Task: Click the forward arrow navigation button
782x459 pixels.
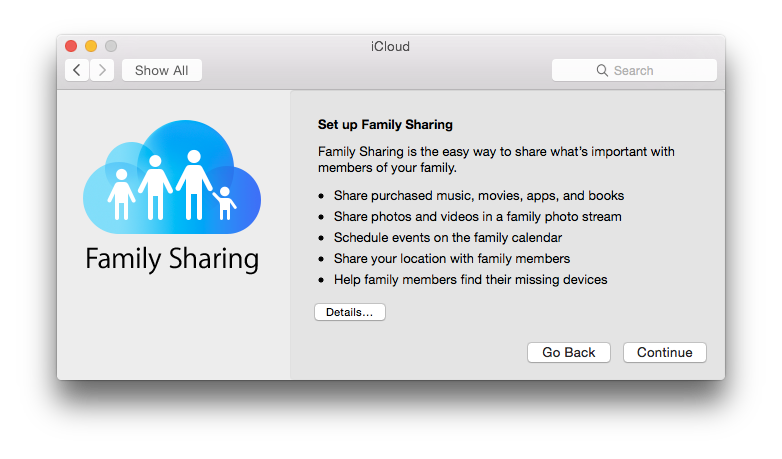Action: pos(102,70)
